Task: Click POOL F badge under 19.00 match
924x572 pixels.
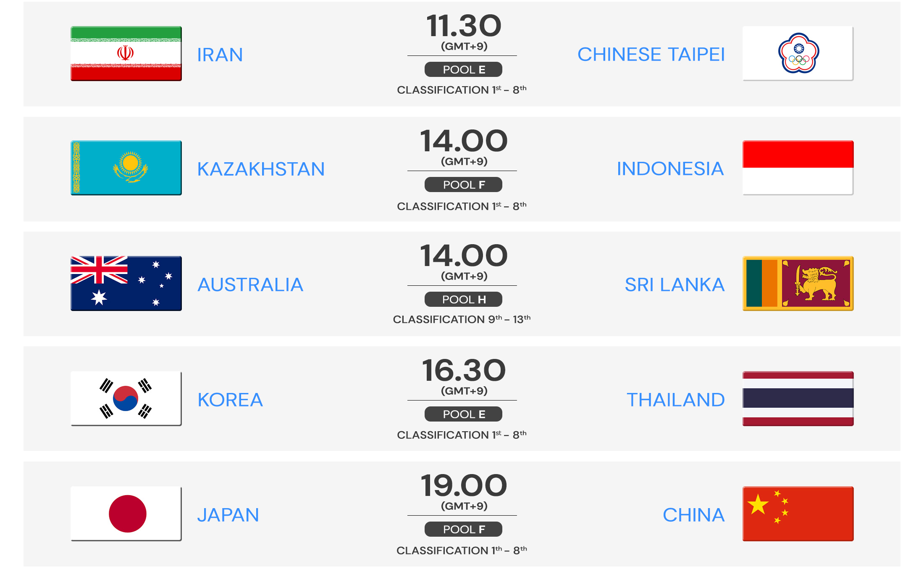Action: tap(463, 529)
